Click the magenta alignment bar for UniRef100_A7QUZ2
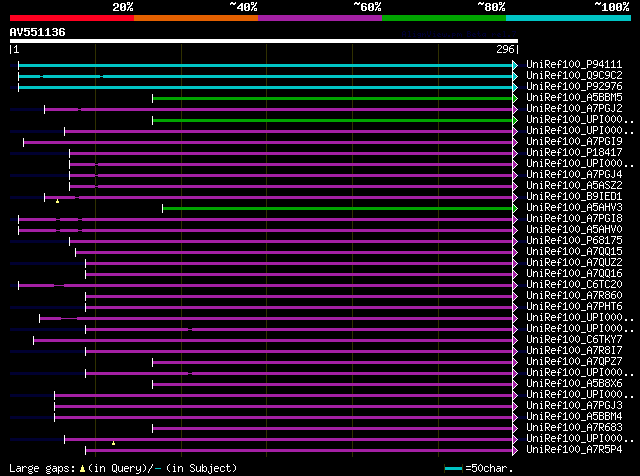 pos(300,263)
